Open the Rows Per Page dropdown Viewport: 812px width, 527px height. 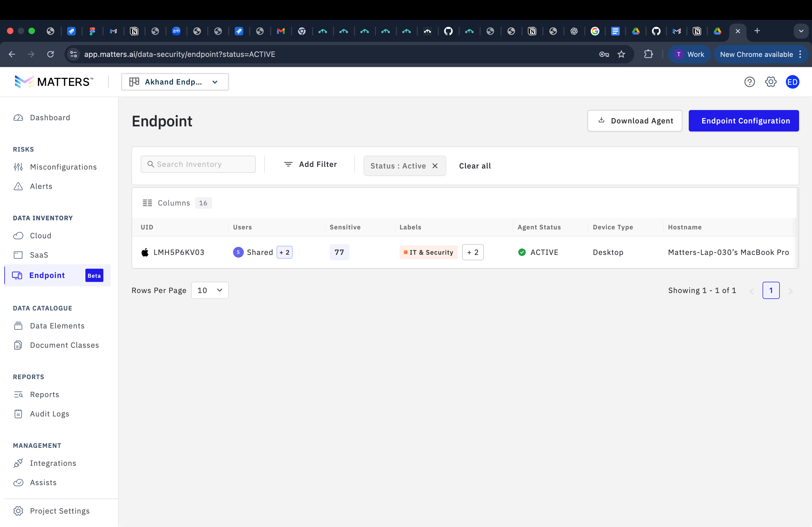point(210,290)
